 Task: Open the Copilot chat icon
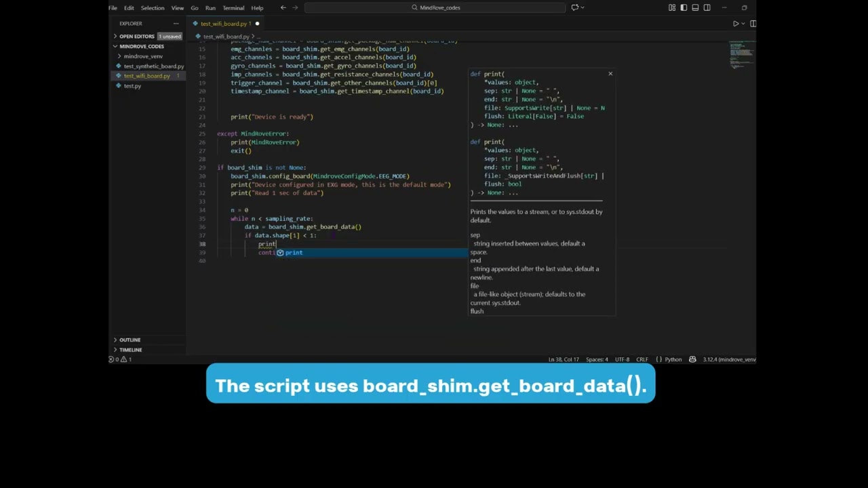click(x=574, y=8)
